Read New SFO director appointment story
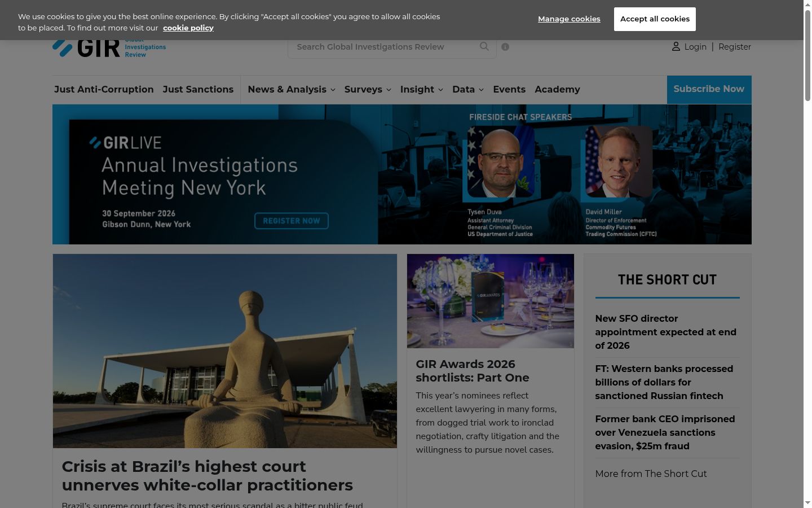The image size is (812, 508). 666,332
